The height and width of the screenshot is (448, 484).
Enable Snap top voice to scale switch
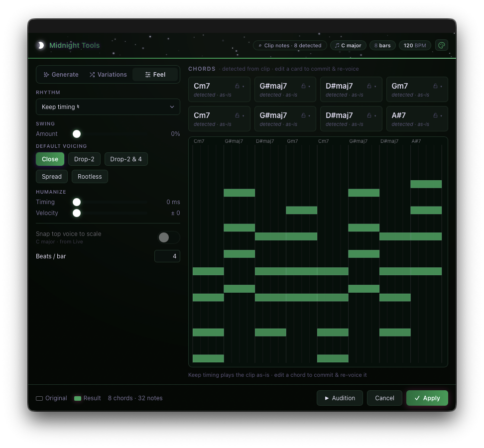point(168,237)
